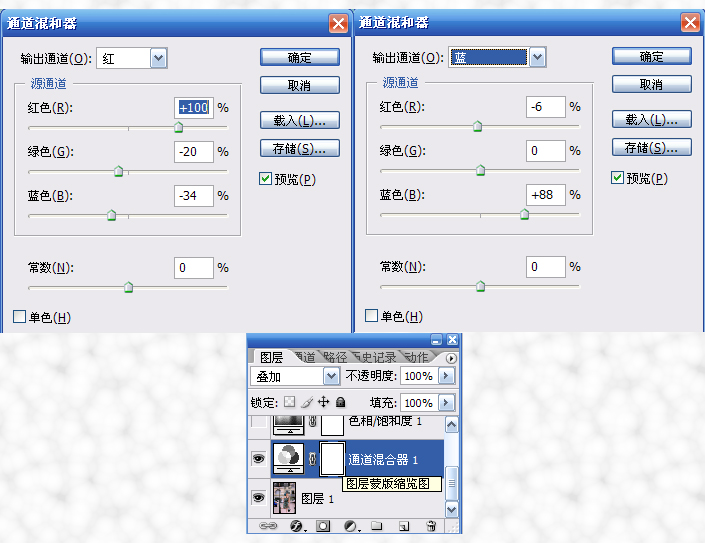Click the 蓝色(B) slider handle in right dialog

tap(524, 214)
